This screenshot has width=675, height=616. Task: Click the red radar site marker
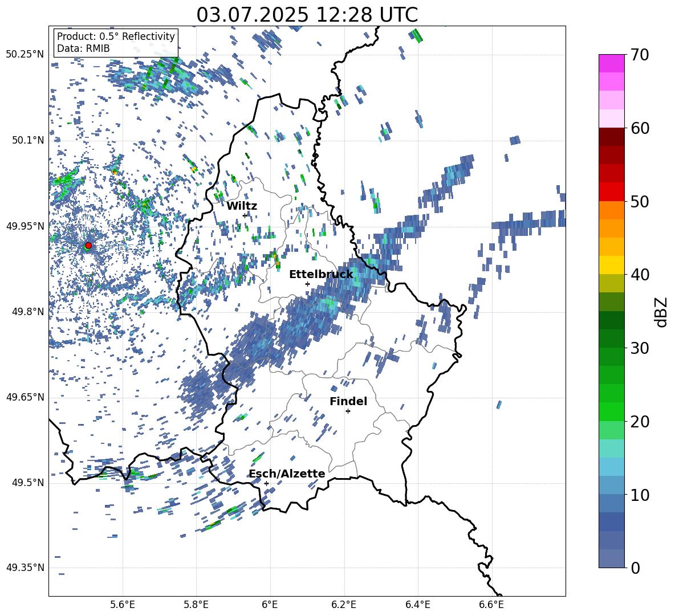point(88,246)
